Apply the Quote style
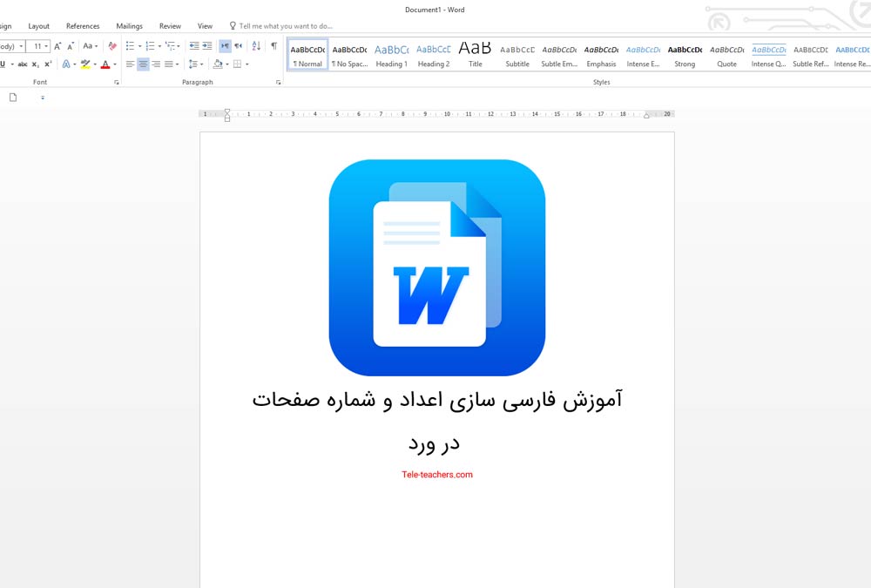This screenshot has height=588, width=871. [x=726, y=55]
